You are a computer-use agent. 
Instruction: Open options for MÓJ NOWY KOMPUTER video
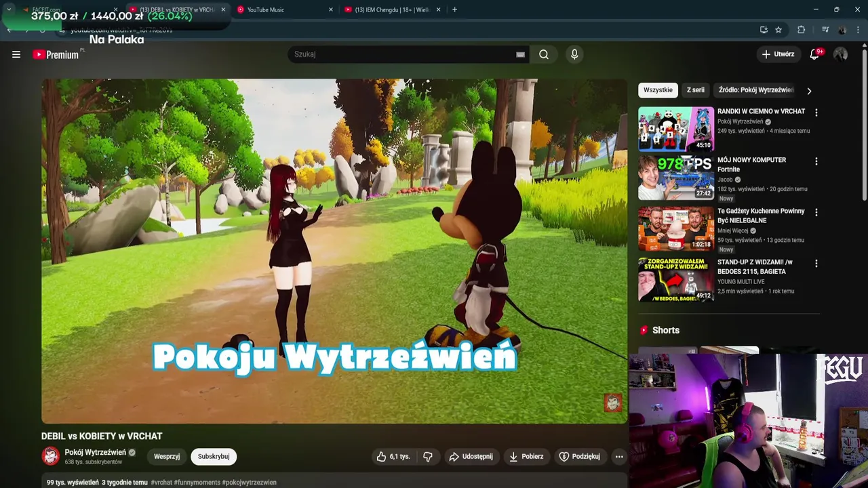(816, 161)
